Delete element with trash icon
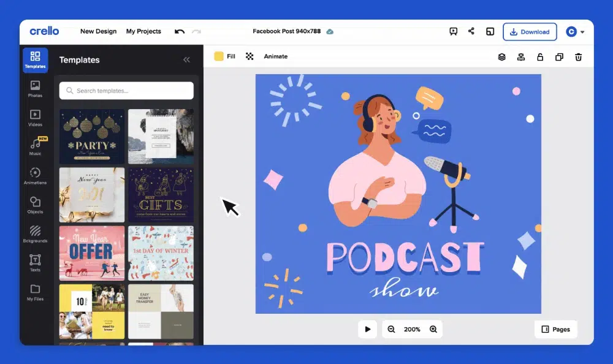This screenshot has height=364, width=613. [x=578, y=57]
